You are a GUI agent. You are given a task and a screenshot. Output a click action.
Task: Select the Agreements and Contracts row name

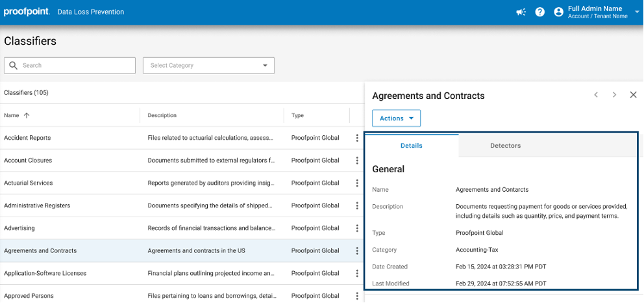pyautogui.click(x=40, y=251)
